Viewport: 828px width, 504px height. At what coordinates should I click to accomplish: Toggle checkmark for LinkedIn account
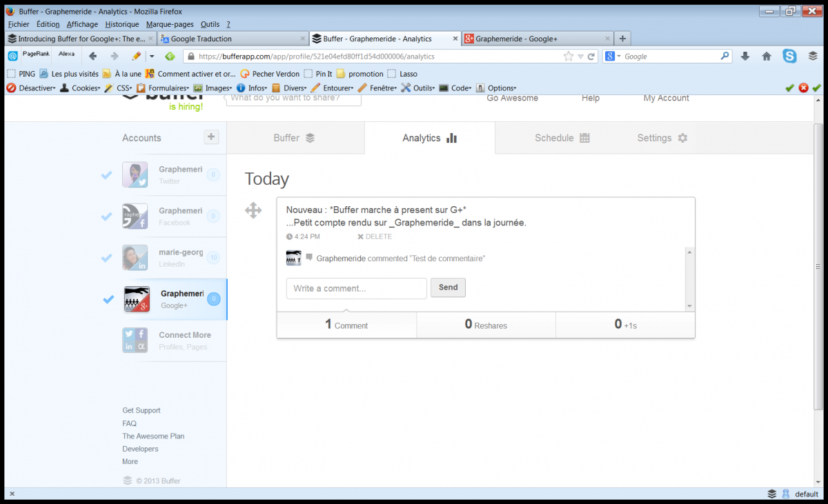tap(106, 258)
